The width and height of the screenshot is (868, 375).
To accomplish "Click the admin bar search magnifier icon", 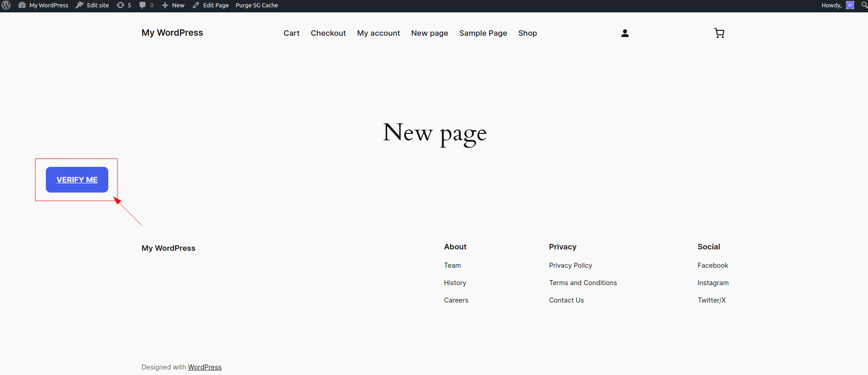I will pyautogui.click(x=864, y=5).
